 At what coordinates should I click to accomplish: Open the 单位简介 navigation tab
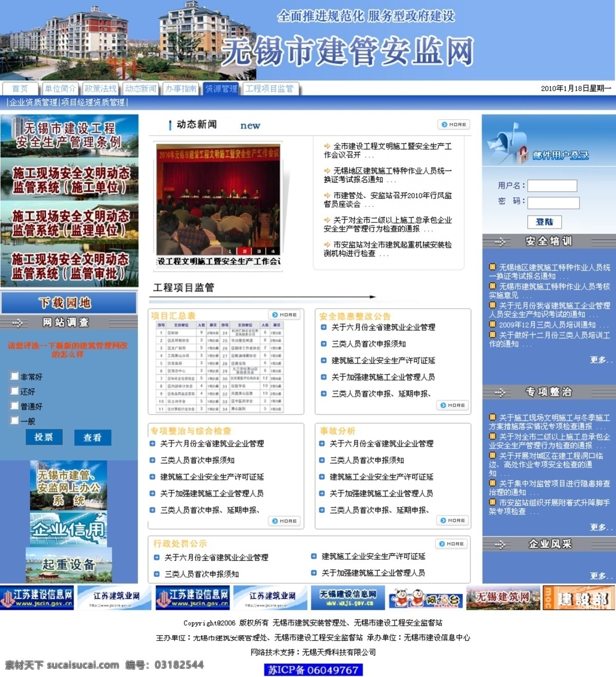pyautogui.click(x=60, y=89)
